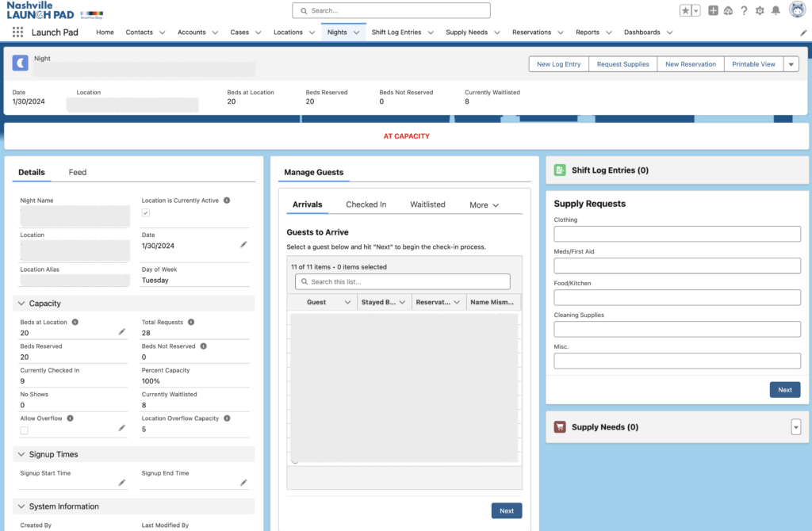
Task: Click the Misc. input field
Action: (677, 361)
